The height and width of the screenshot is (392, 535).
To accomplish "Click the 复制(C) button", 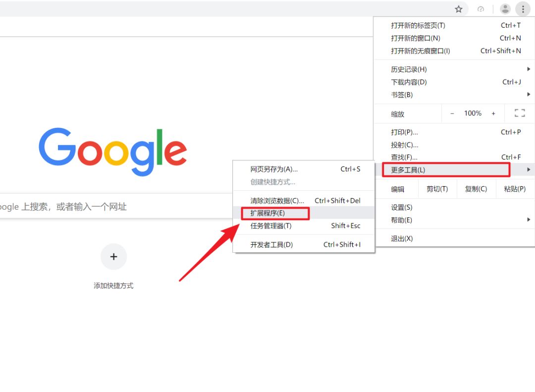I will [x=476, y=189].
